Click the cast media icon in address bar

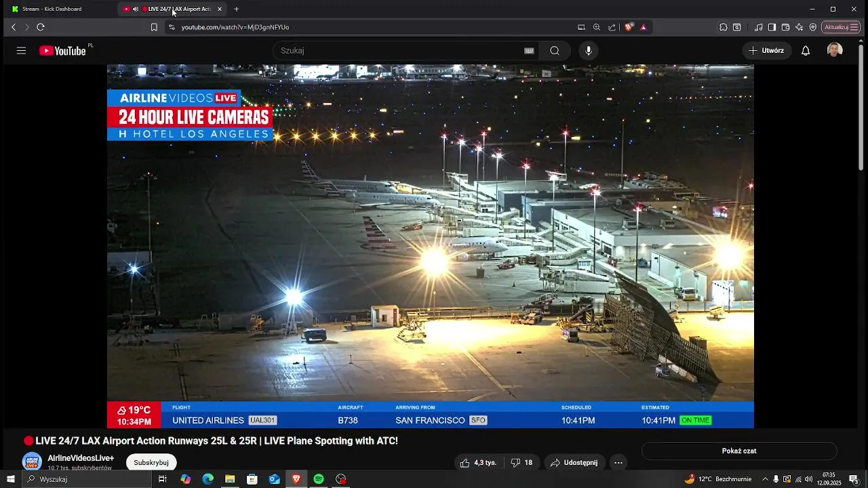[x=581, y=27]
